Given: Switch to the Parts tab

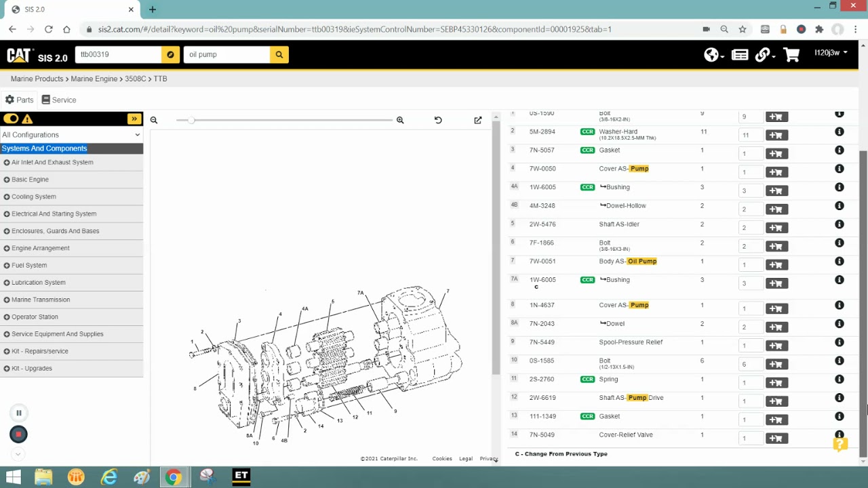Looking at the screenshot, I should 19,100.
